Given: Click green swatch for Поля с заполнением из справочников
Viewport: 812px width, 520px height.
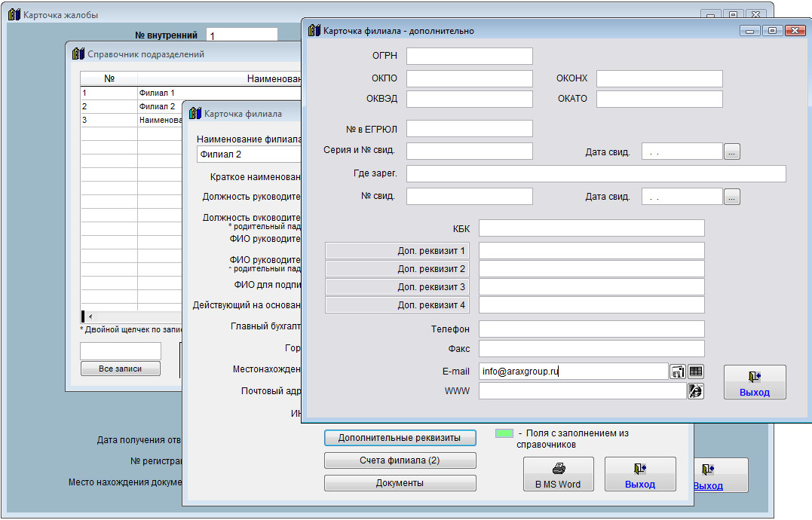Looking at the screenshot, I should 504,433.
